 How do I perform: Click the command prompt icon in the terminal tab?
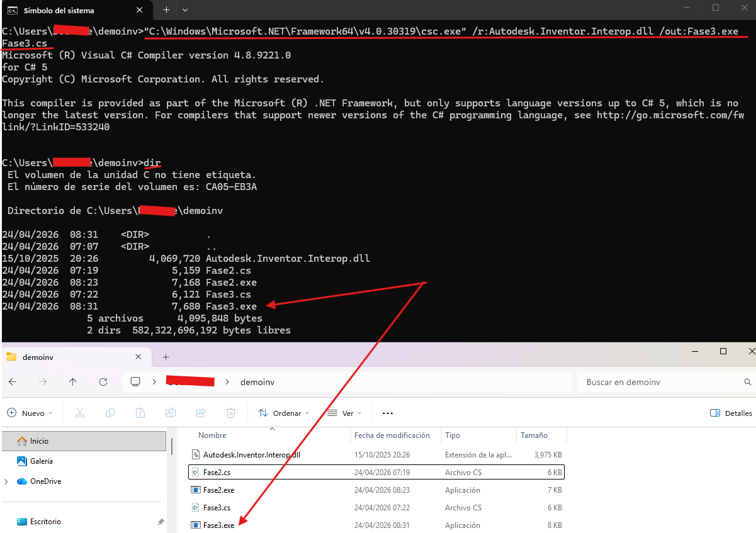pyautogui.click(x=12, y=11)
